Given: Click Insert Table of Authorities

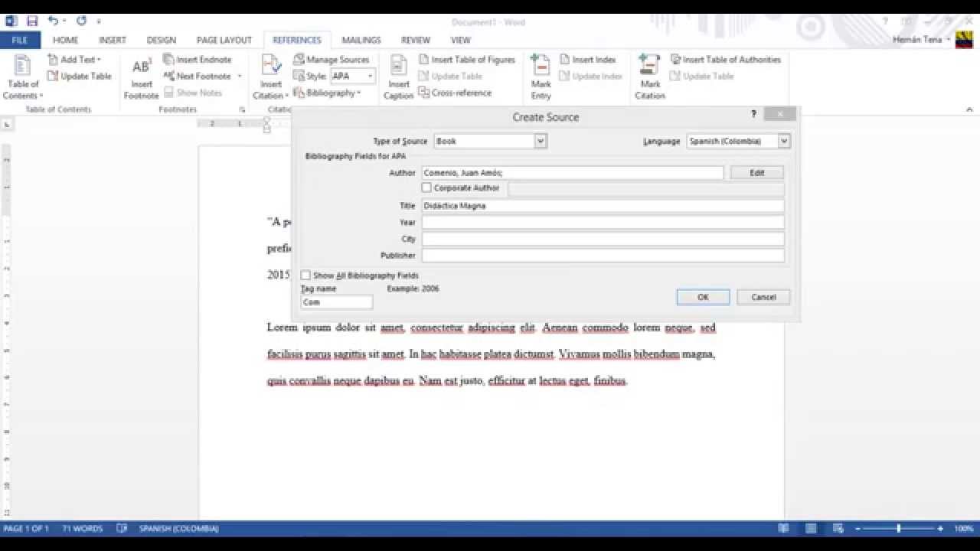Looking at the screenshot, I should tap(726, 60).
